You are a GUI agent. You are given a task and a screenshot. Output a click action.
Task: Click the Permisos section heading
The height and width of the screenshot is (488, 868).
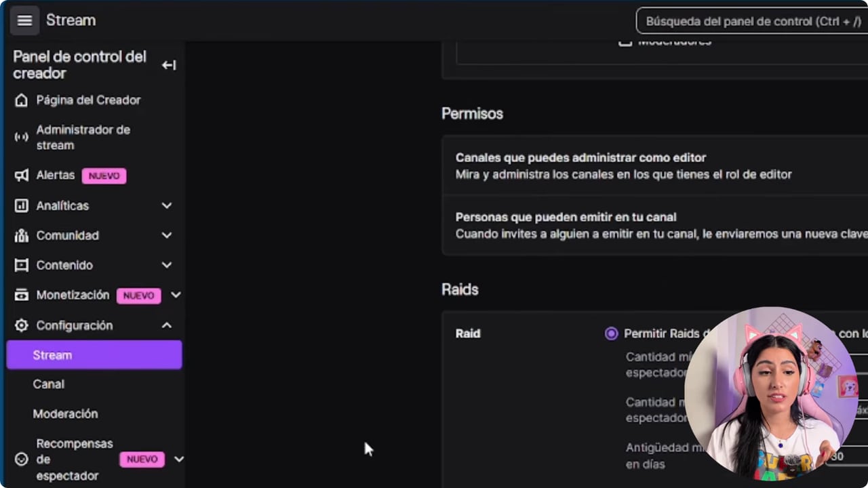click(472, 114)
